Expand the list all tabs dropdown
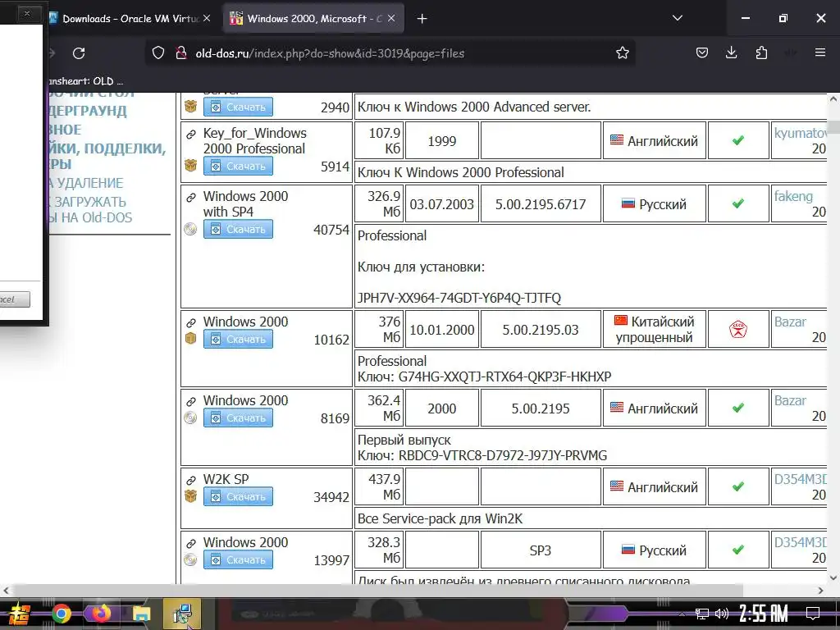The width and height of the screenshot is (840, 630). click(677, 18)
